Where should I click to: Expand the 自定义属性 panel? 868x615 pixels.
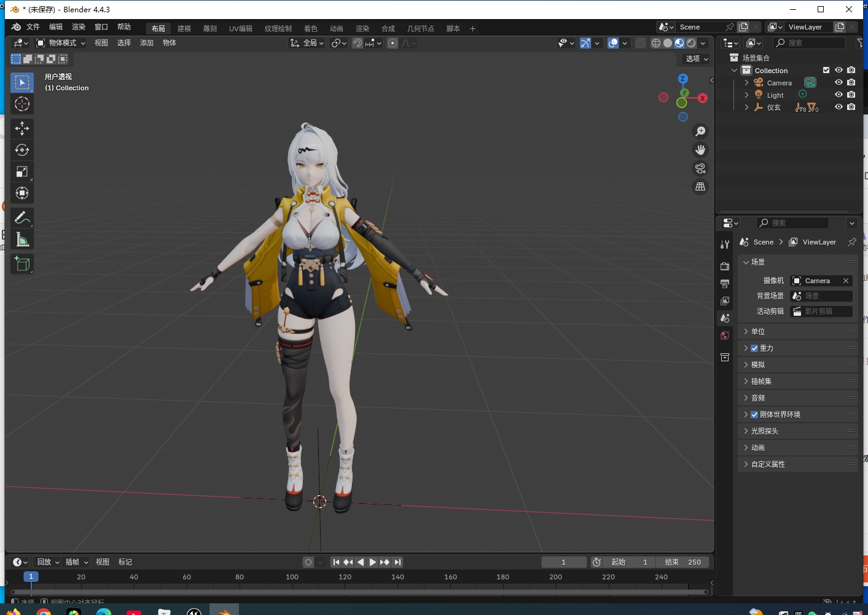[x=797, y=464]
